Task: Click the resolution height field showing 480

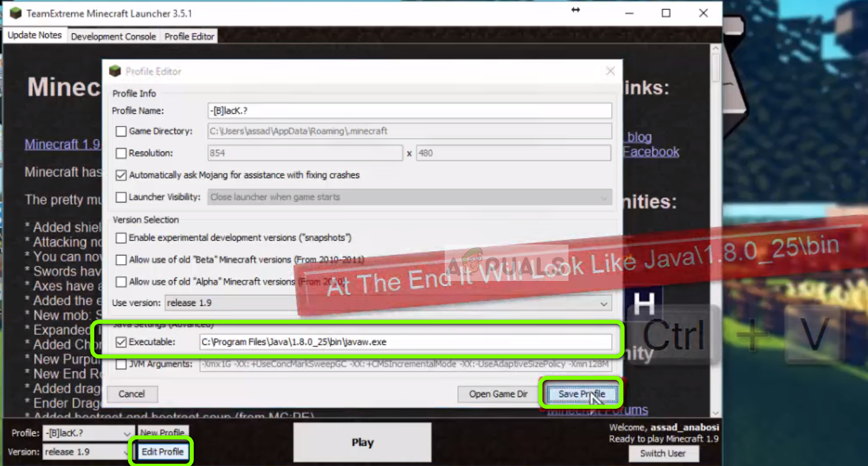Action: [x=512, y=153]
